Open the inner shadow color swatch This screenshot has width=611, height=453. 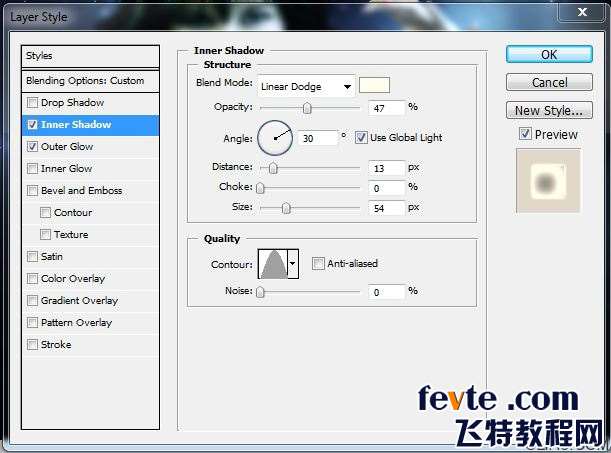tap(374, 85)
